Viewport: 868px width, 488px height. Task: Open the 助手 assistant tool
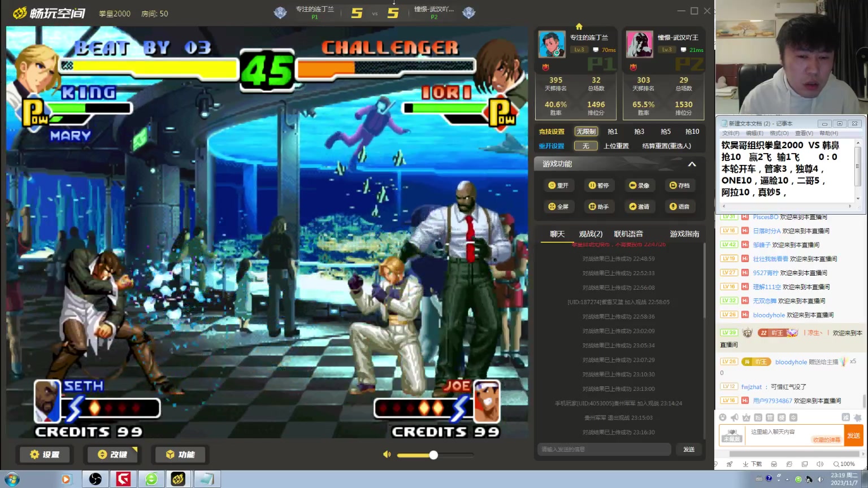coord(598,207)
